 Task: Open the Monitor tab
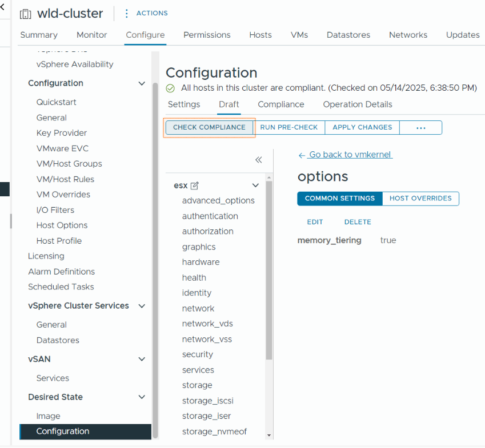(x=91, y=35)
